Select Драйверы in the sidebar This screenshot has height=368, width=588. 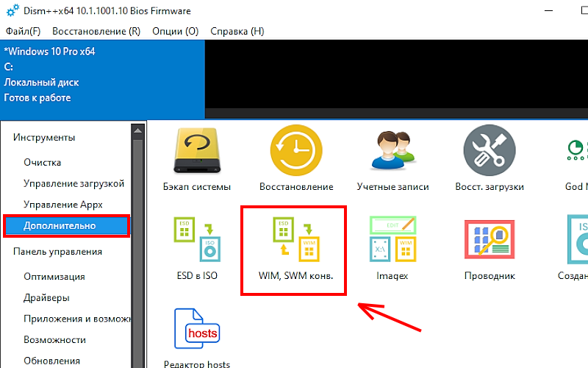46,298
